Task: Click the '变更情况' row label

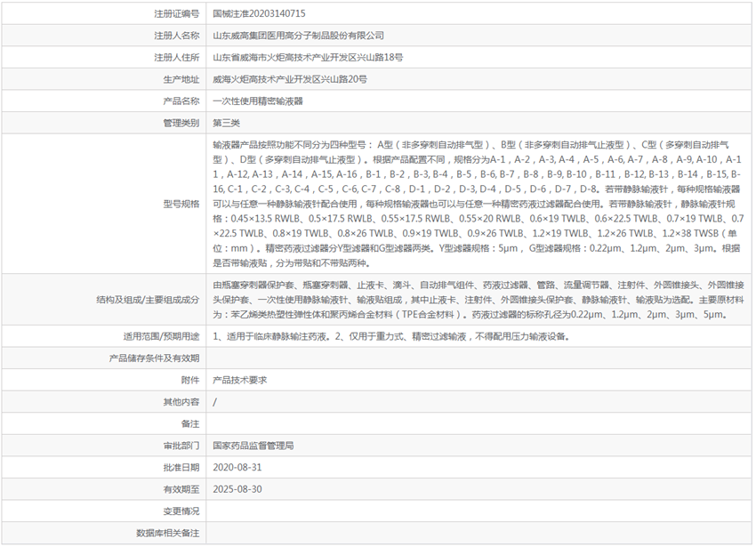Action: [181, 511]
